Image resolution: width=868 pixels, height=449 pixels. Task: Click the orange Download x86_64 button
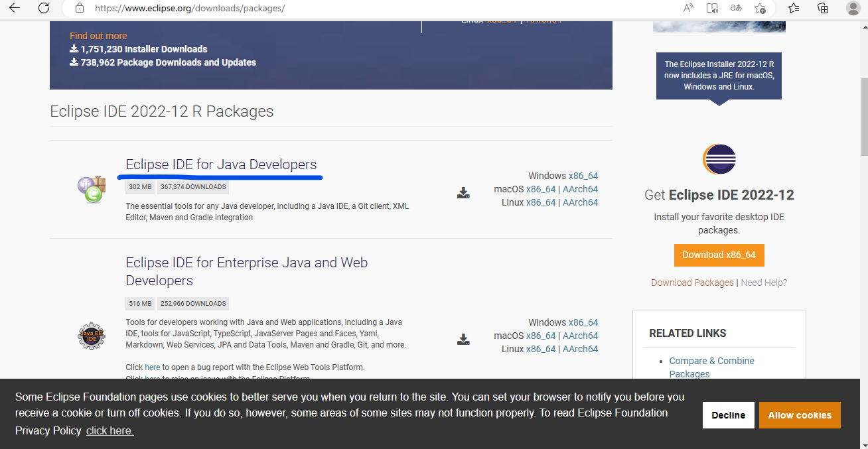coord(719,255)
